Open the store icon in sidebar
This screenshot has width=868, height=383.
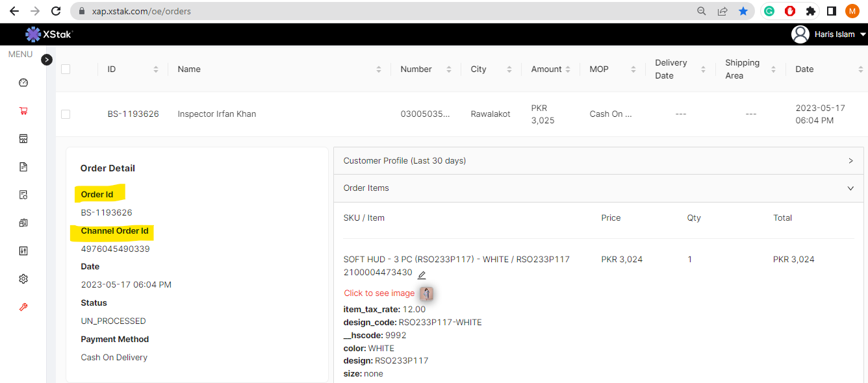(23, 139)
